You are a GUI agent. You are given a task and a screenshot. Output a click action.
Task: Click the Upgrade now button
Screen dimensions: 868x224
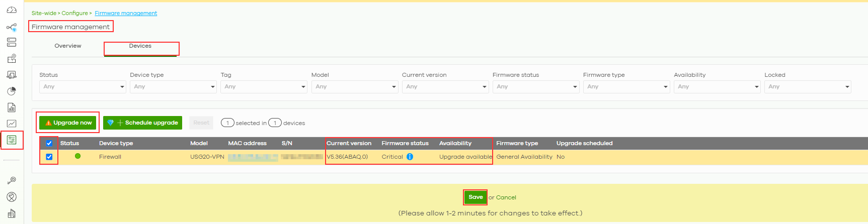tap(68, 123)
